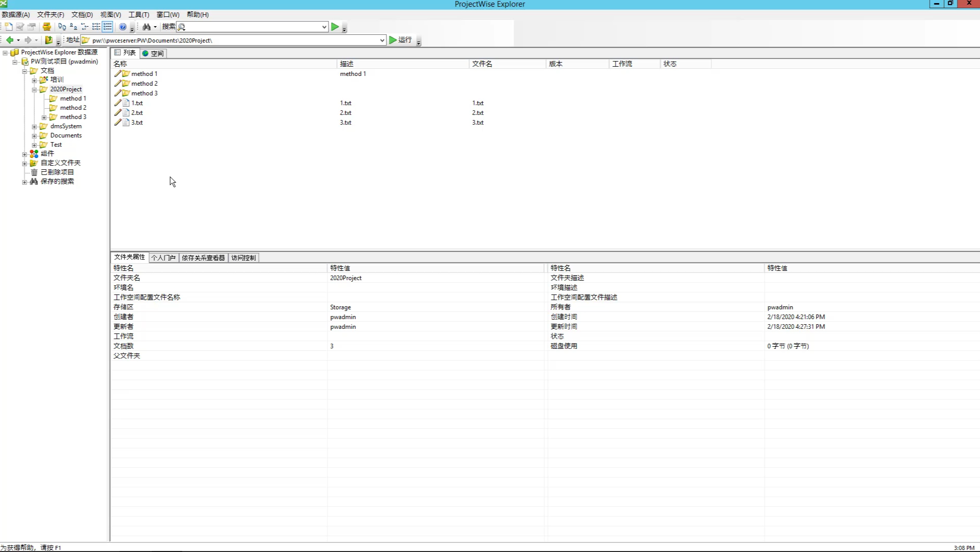Open the back history dropdown arrow
The image size is (980, 552).
(18, 40)
